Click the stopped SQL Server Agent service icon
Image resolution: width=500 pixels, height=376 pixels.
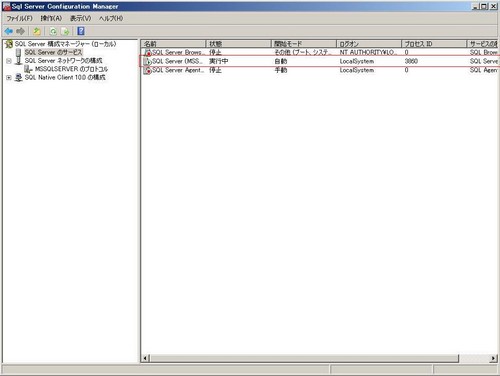click(147, 70)
